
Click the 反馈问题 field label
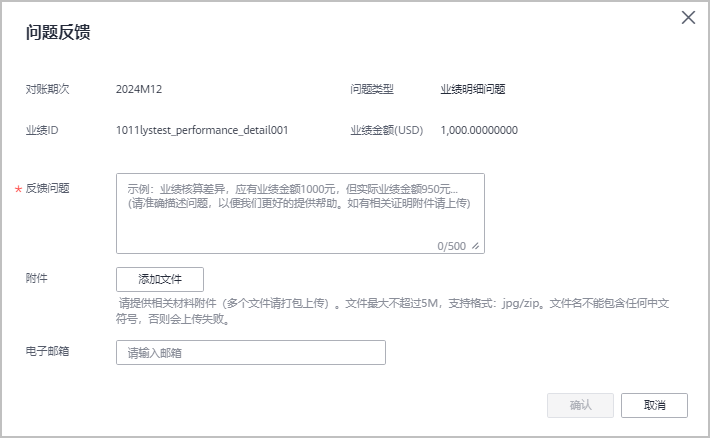click(48, 188)
